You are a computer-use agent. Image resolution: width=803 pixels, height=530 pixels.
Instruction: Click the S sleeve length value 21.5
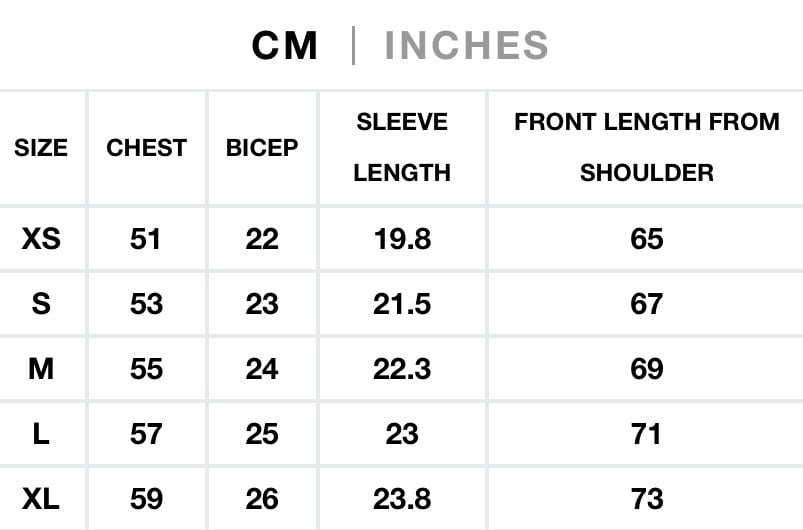(402, 303)
